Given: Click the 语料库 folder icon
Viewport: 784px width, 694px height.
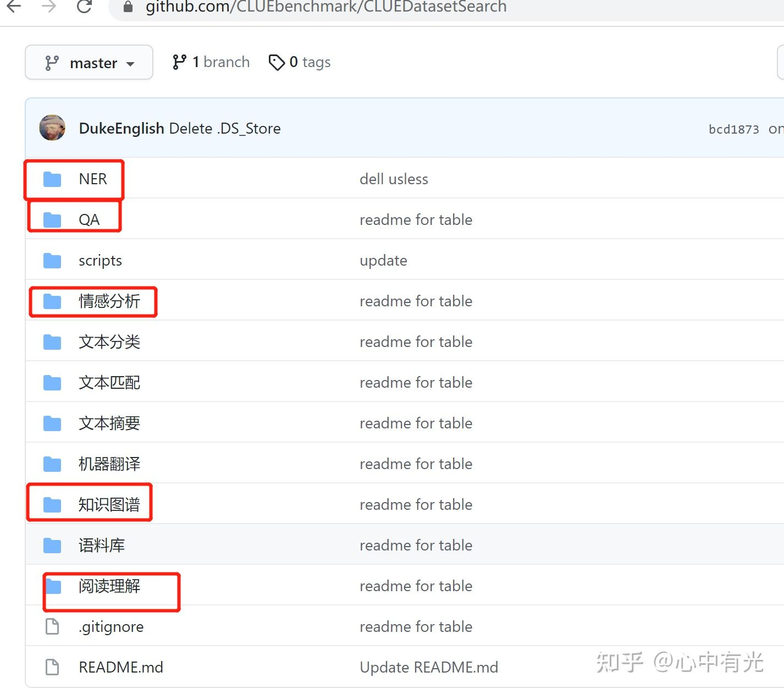Looking at the screenshot, I should click(52, 546).
